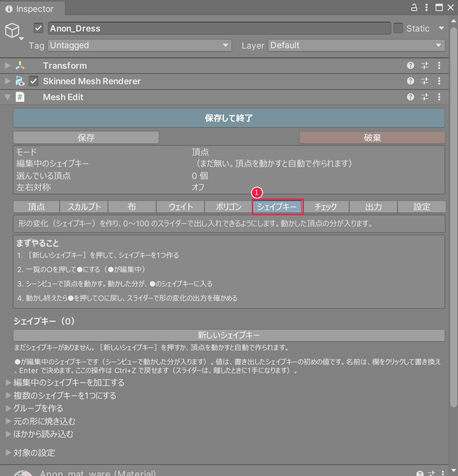
Task: Open the Tag dropdown showing Untagged
Action: [139, 45]
